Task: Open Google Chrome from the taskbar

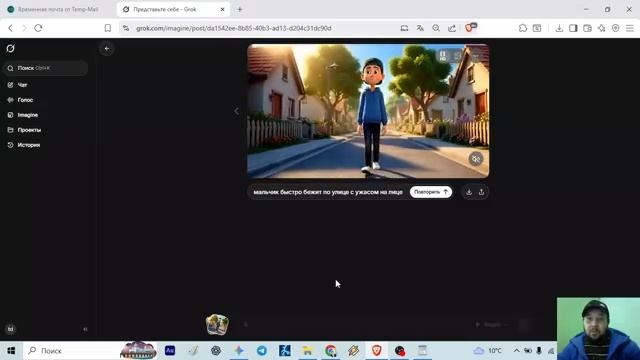Action: pos(331,351)
